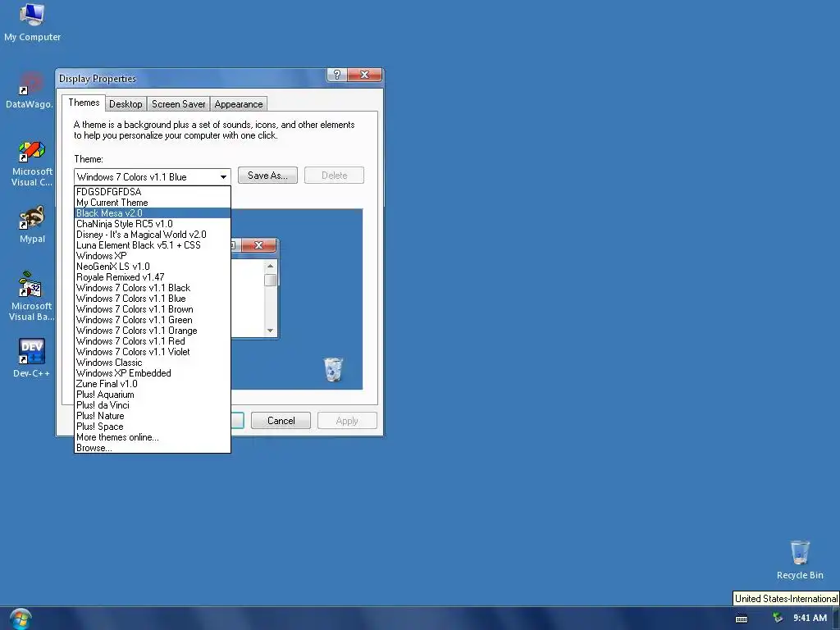The width and height of the screenshot is (840, 630).
Task: Open the Appearance tab
Action: [239, 104]
